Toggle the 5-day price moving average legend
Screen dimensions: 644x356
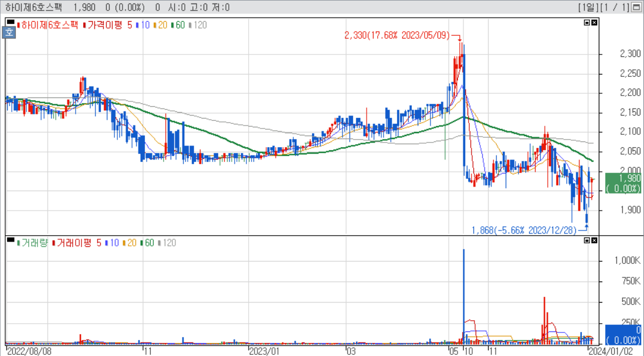pyautogui.click(x=130, y=25)
